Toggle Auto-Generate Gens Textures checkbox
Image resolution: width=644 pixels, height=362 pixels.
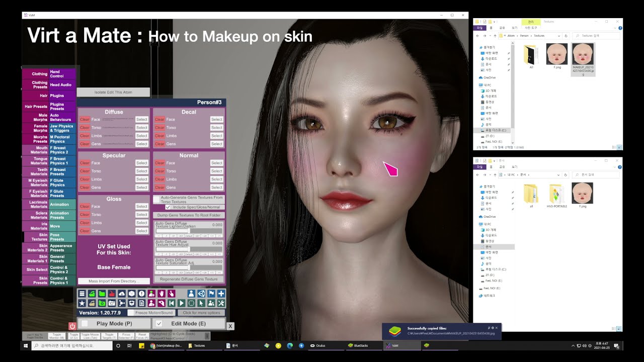pos(156,200)
